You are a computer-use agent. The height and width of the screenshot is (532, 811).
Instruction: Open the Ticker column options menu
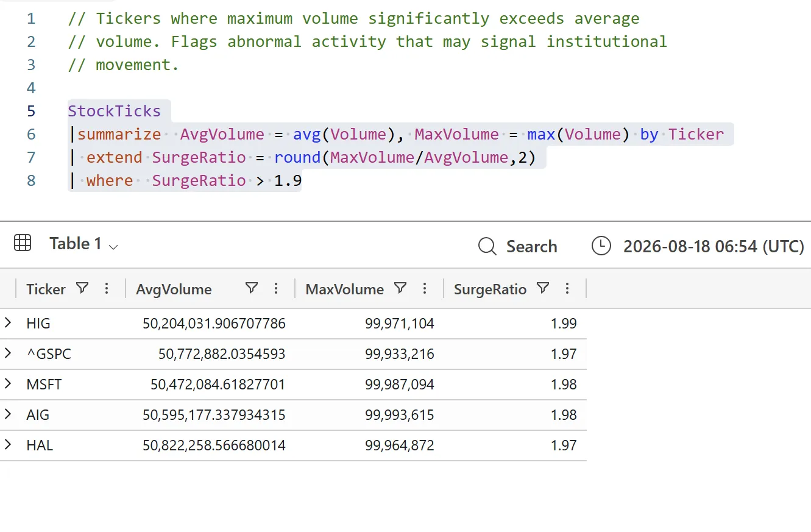[107, 288]
